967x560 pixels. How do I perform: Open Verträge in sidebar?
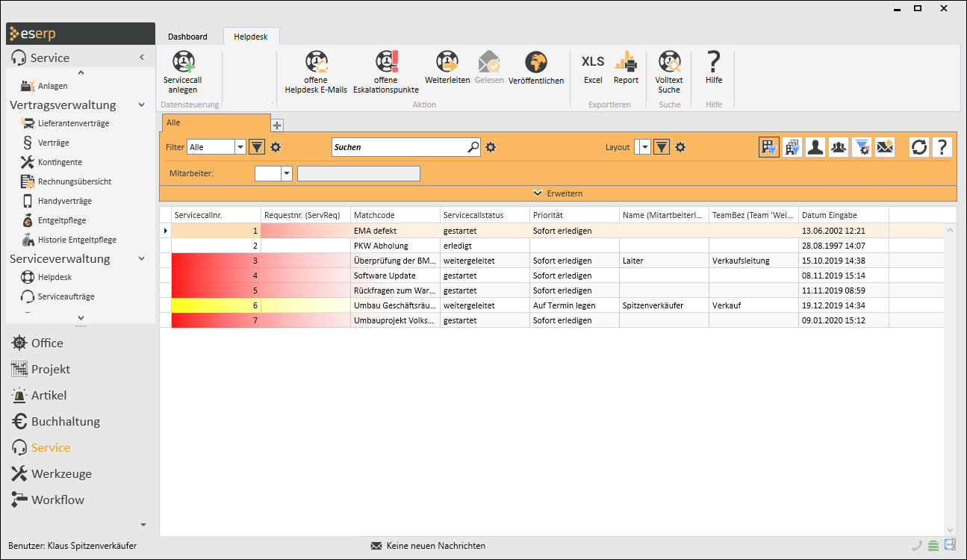[x=53, y=143]
